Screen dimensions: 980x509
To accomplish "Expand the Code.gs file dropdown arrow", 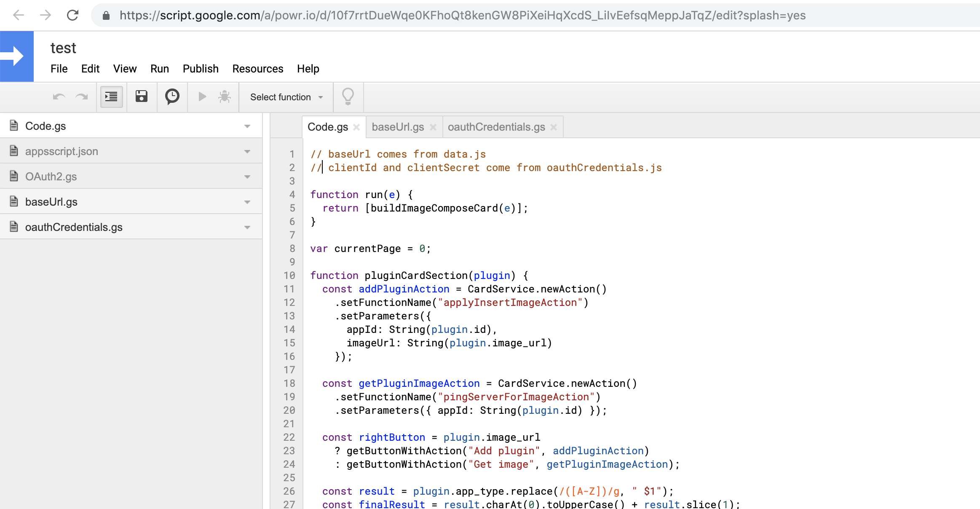I will click(247, 126).
